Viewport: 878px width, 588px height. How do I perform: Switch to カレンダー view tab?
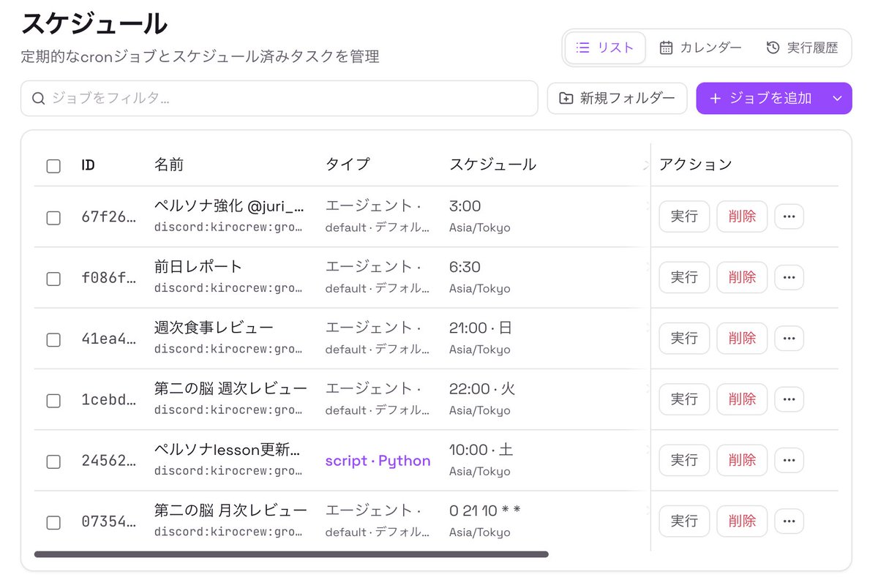(x=701, y=48)
